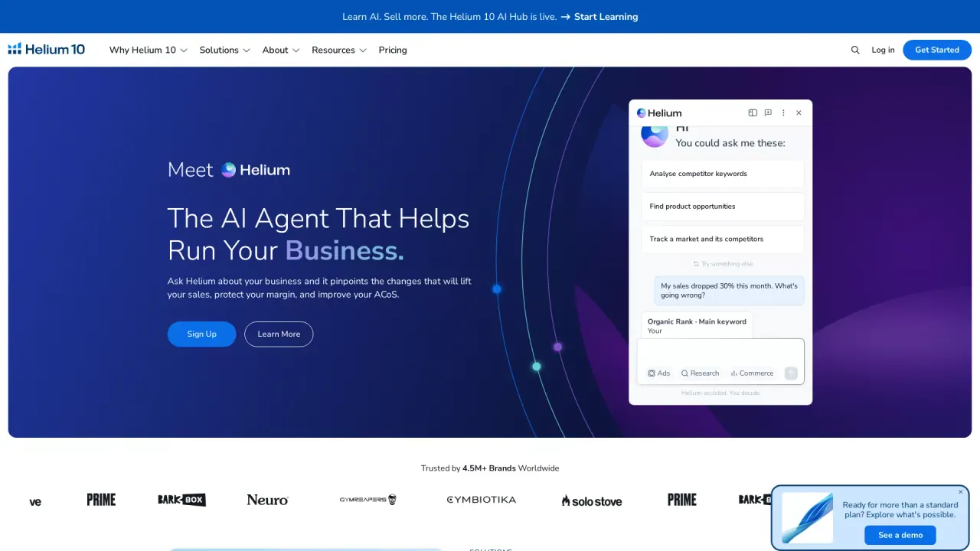
Task: Choose the Analyse competitor keywords suggestion
Action: coord(723,174)
